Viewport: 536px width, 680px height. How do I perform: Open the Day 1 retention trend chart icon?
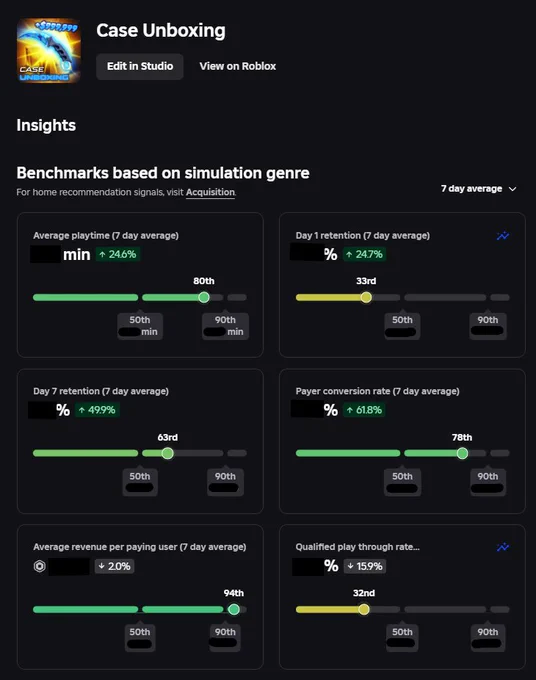(x=503, y=236)
